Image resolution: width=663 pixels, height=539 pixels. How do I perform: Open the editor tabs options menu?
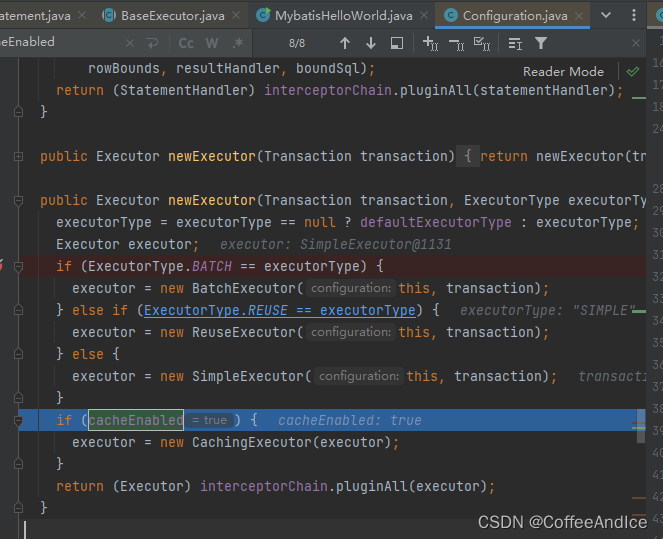[633, 15]
